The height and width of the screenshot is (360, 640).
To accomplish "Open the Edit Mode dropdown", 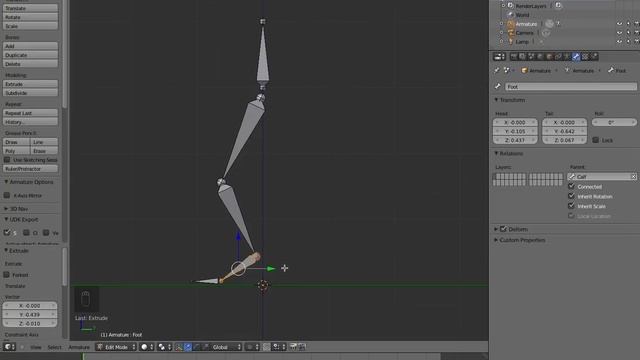I will coord(116,347).
